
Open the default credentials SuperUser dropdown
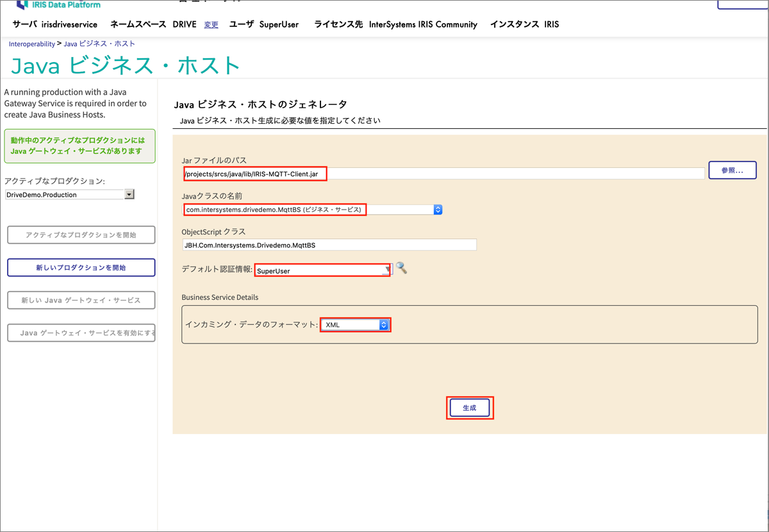click(x=324, y=270)
